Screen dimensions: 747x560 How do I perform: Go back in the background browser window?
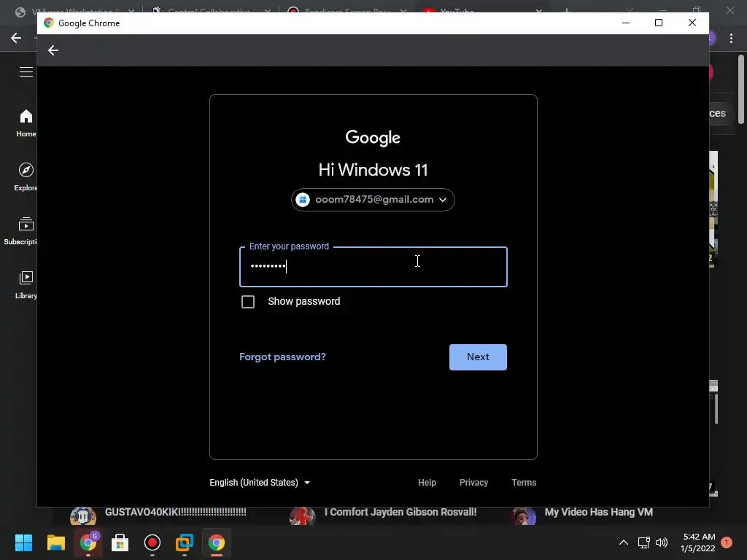pyautogui.click(x=16, y=38)
